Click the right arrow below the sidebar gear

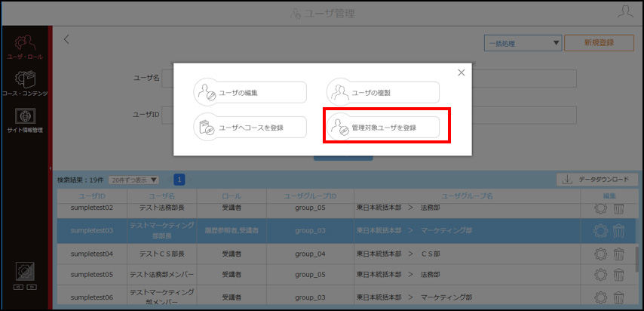(x=32, y=287)
